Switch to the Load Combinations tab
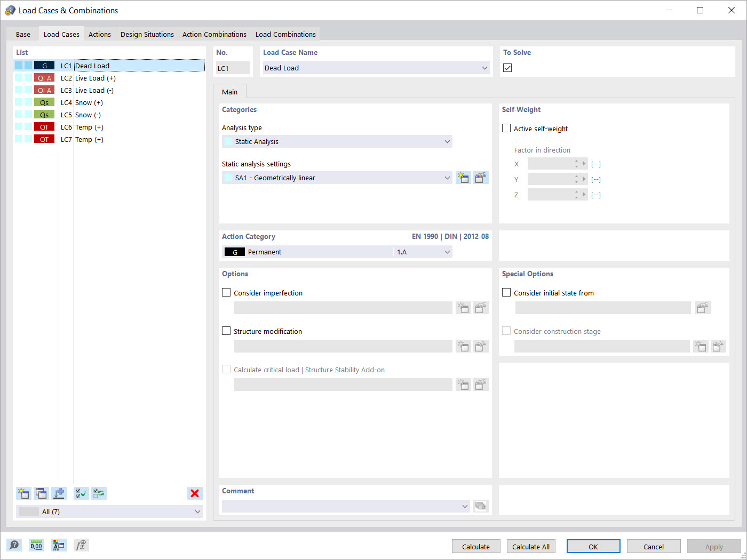This screenshot has width=747, height=560. point(285,34)
